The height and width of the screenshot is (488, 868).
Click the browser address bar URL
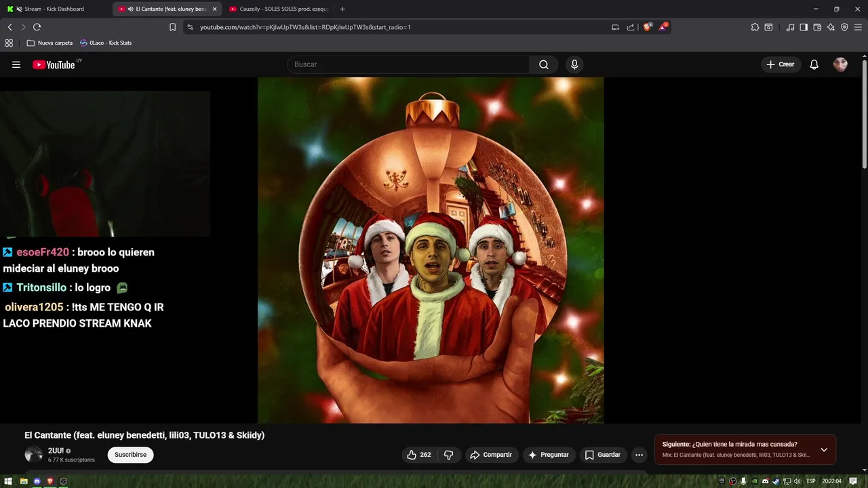coord(305,27)
